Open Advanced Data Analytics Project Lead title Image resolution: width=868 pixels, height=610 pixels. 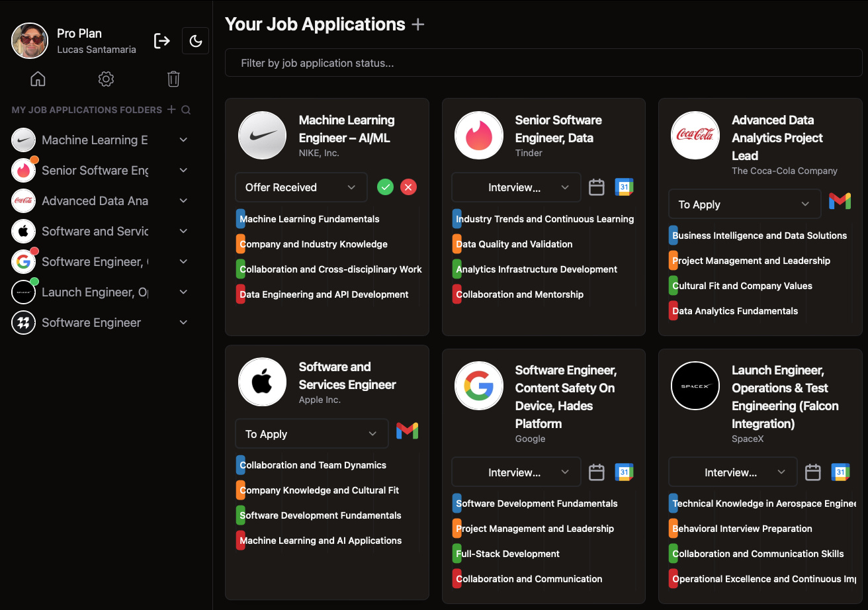[x=777, y=138]
